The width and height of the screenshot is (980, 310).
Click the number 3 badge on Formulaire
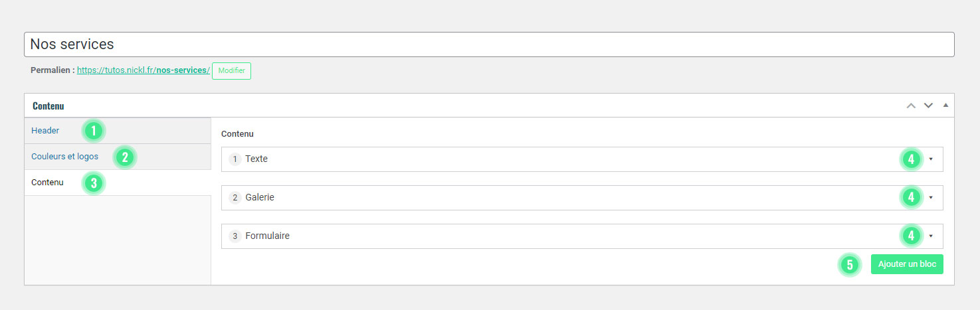pos(235,236)
